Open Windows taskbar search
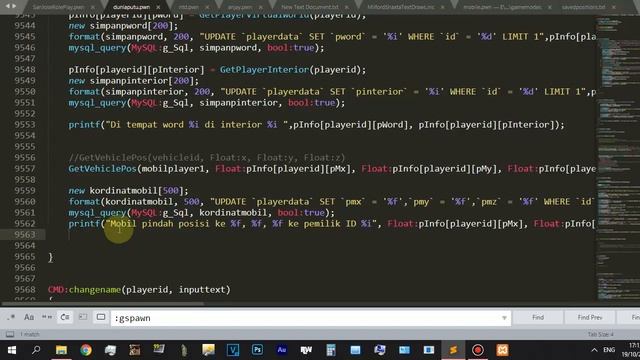 [36, 350]
